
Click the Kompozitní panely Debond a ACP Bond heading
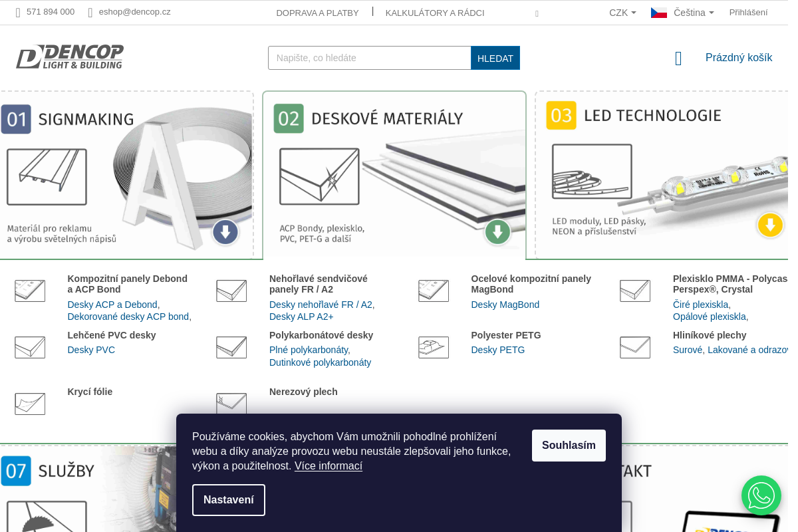tap(128, 284)
